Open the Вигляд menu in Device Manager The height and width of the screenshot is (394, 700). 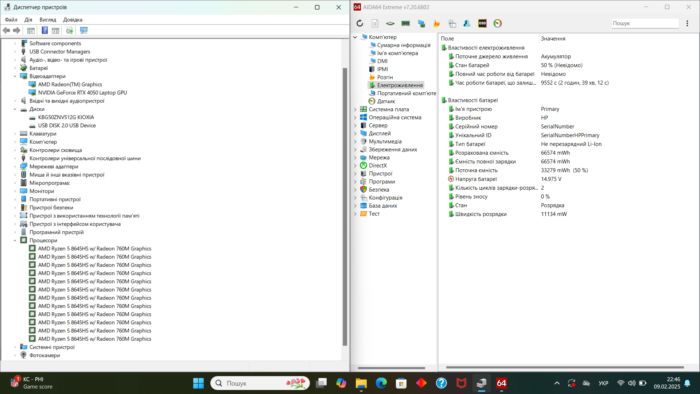(47, 20)
